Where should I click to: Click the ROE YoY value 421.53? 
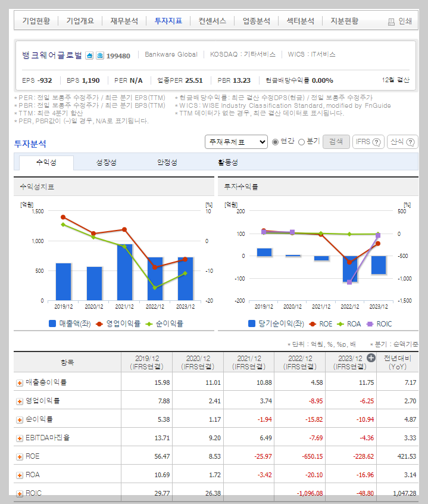pos(407,456)
